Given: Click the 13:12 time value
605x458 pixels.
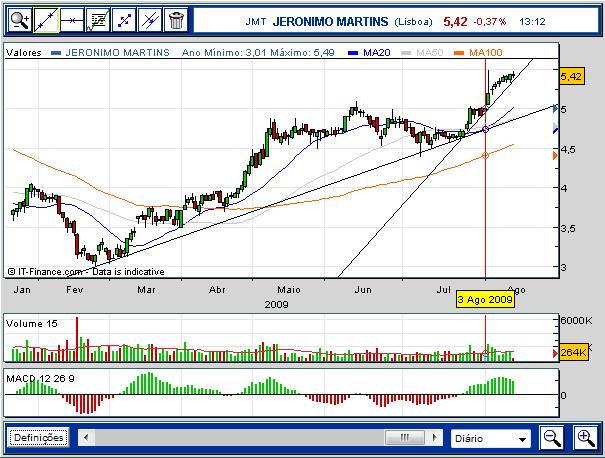Looking at the screenshot, I should click(532, 22).
